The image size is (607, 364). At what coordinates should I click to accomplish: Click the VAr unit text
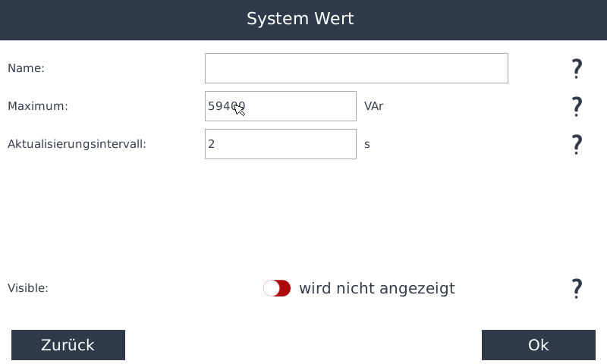[373, 106]
